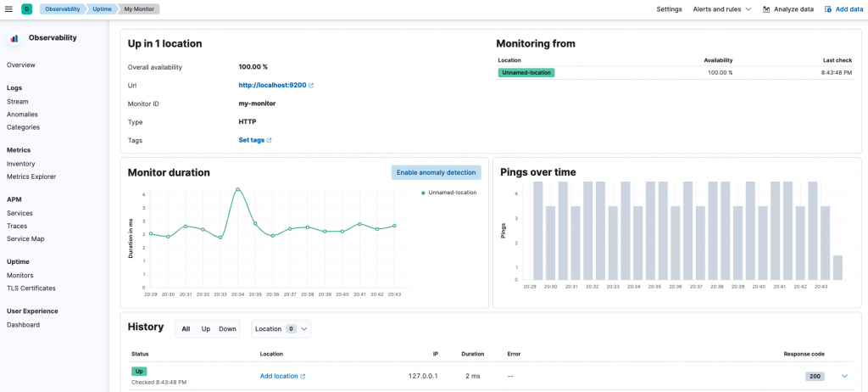Click external icon beside Add location
Screen dimensions: 868x392
tap(303, 376)
